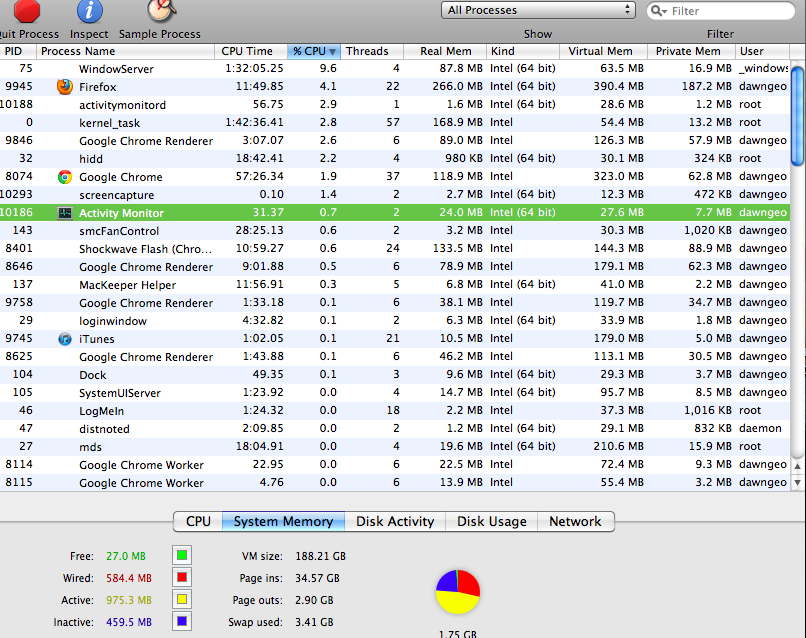Image resolution: width=806 pixels, height=638 pixels.
Task: Select the Firefox icon in process list
Action: [65, 86]
